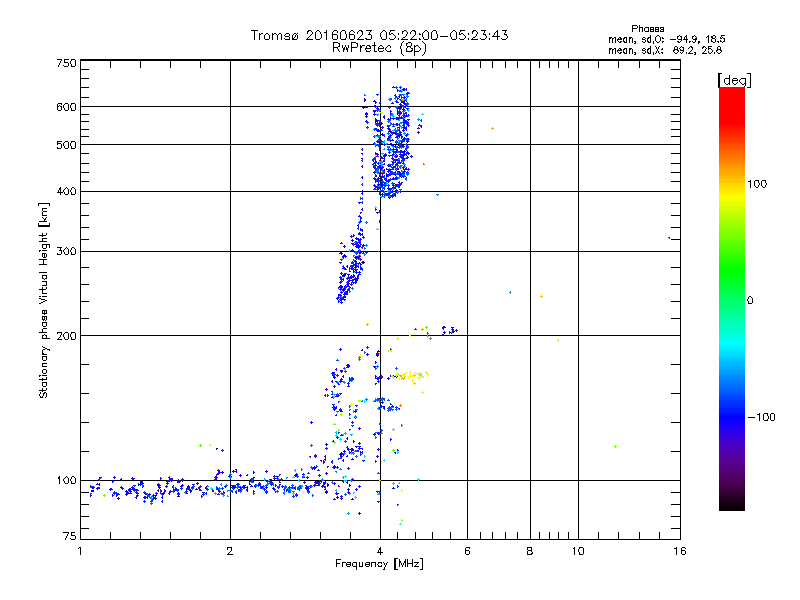
Task: Select the "RwPretec (8p)" subtitle
Action: 379,48
